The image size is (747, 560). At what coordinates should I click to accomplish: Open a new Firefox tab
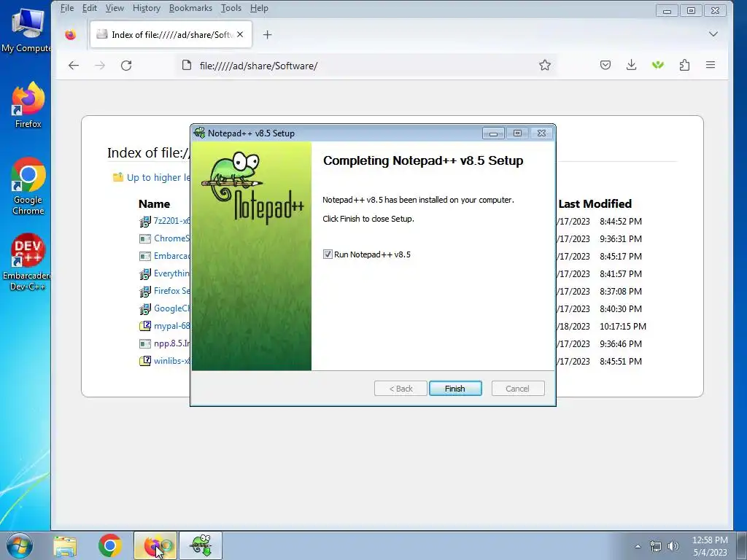(x=267, y=35)
